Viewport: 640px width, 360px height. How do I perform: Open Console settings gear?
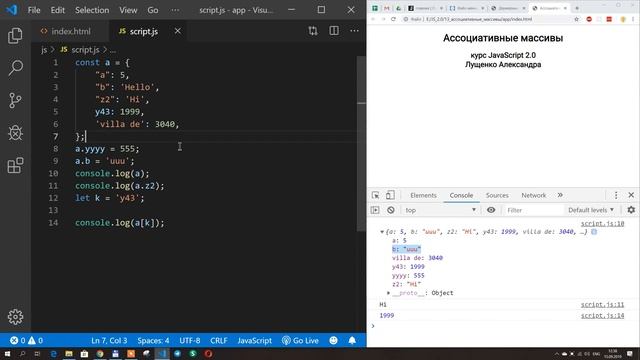click(x=631, y=210)
